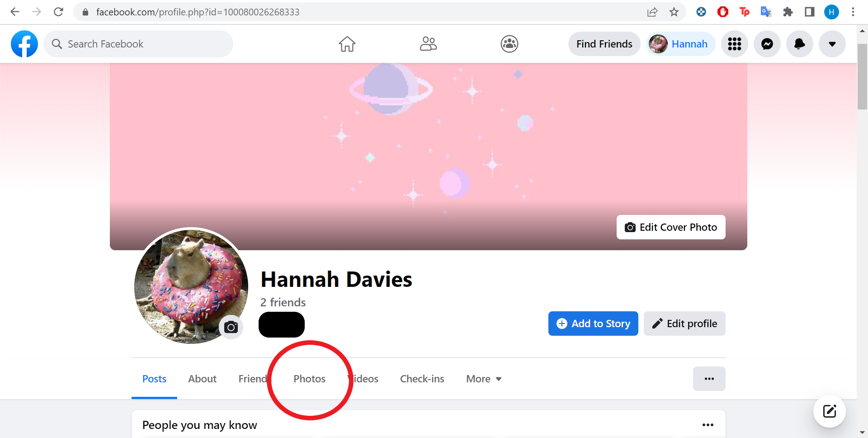This screenshot has width=868, height=438.
Task: Open the Groups icon in top navigation
Action: [x=509, y=44]
